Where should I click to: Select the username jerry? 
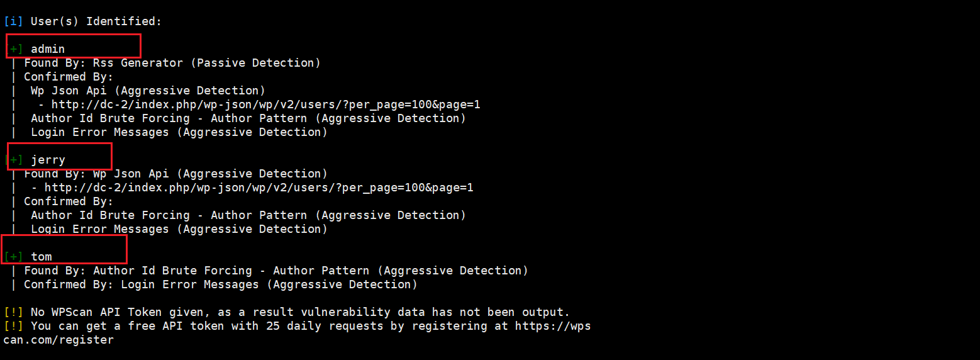click(x=48, y=160)
